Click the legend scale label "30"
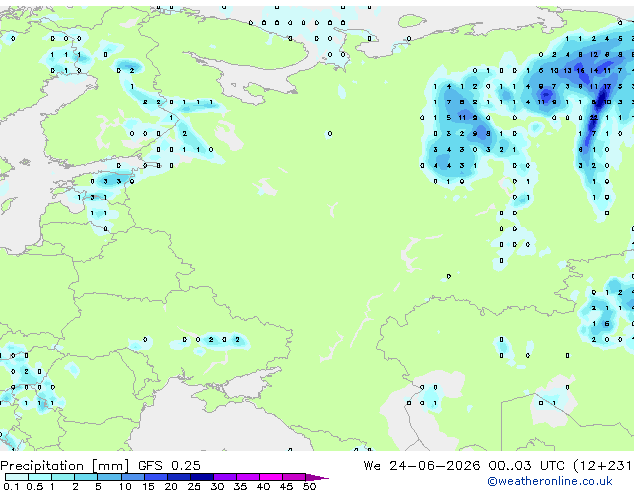The width and height of the screenshot is (634, 490). 217,486
